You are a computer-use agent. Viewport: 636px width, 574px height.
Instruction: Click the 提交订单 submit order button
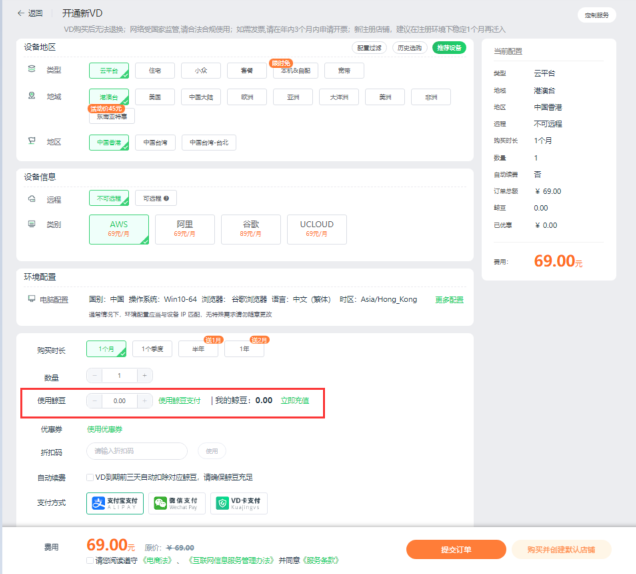[455, 549]
